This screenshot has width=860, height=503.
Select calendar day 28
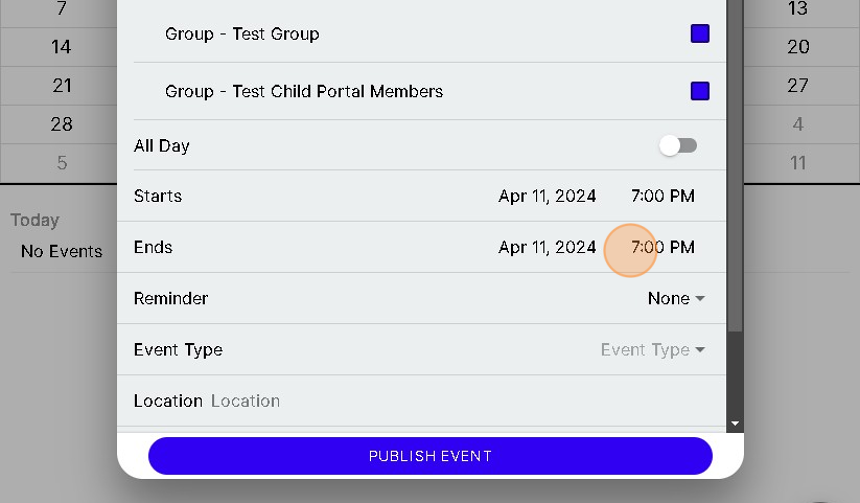coord(61,124)
